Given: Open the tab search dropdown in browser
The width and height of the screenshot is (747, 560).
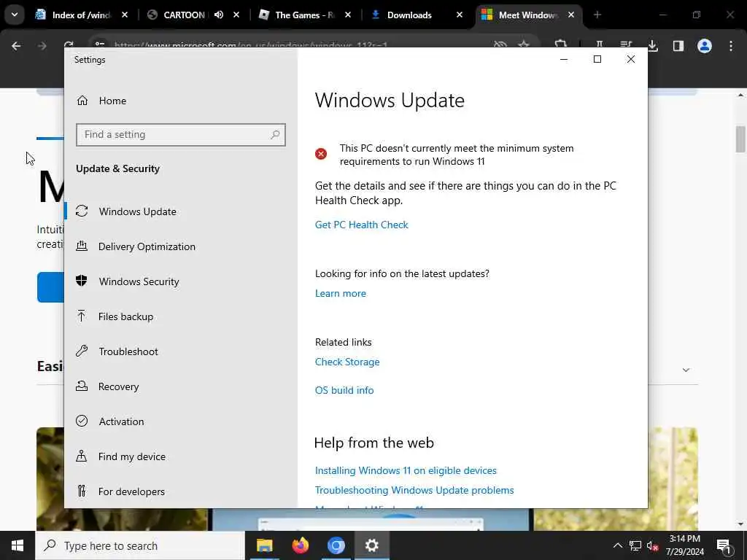Looking at the screenshot, I should (15, 15).
